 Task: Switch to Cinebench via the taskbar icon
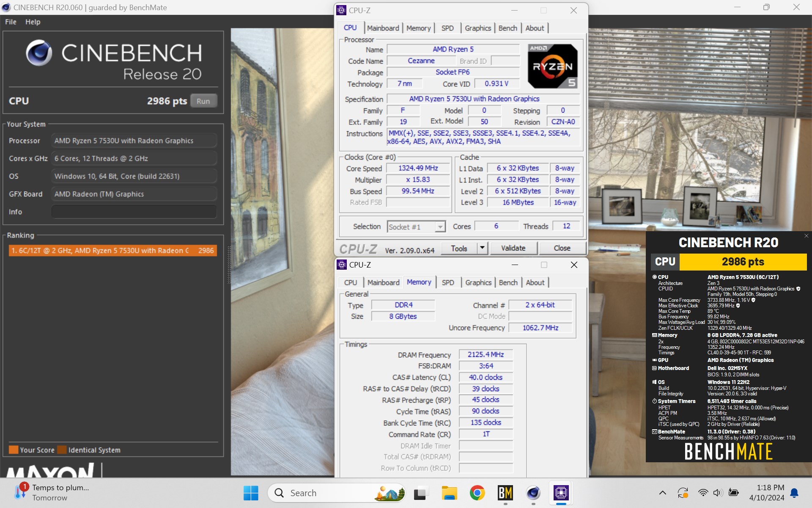(533, 493)
